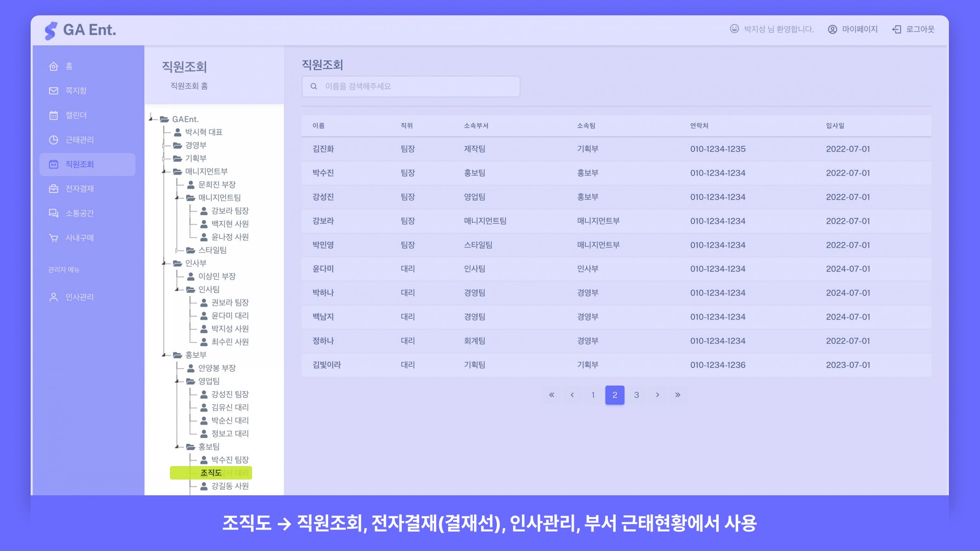Go to page 3
Screen dimensions: 980x551
[636, 395]
